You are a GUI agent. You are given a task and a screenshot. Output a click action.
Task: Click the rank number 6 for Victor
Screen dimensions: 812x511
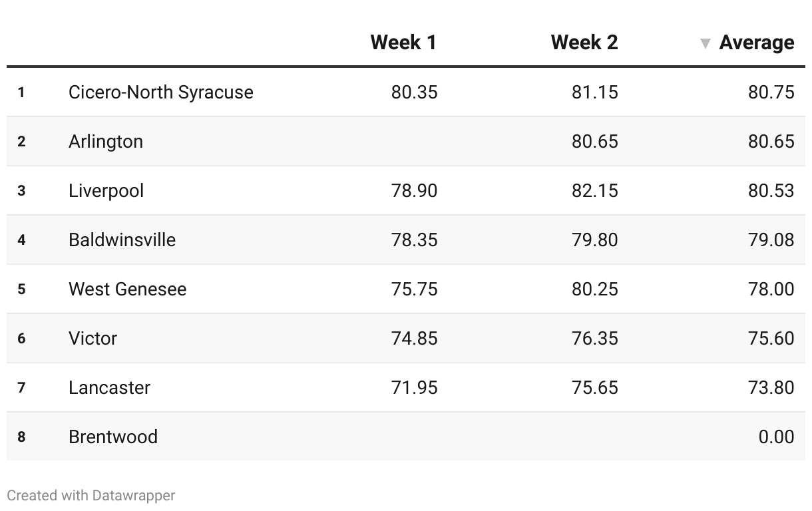point(21,338)
